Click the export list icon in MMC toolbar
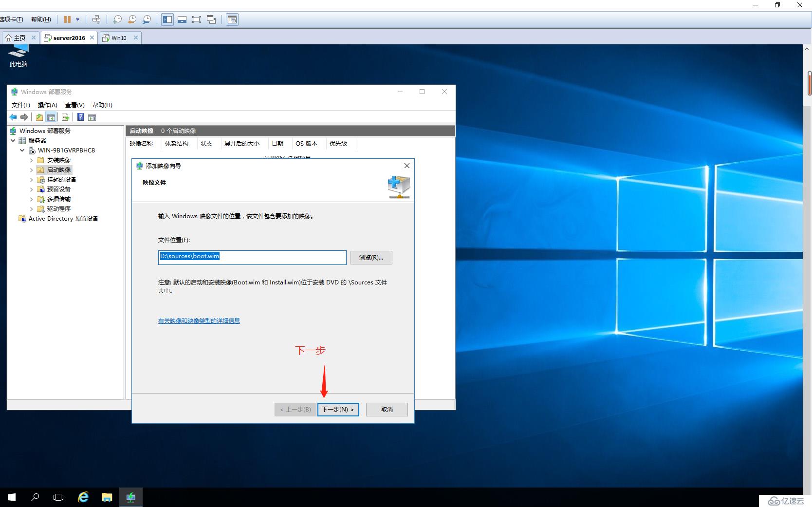Image resolution: width=812 pixels, height=507 pixels. (65, 117)
